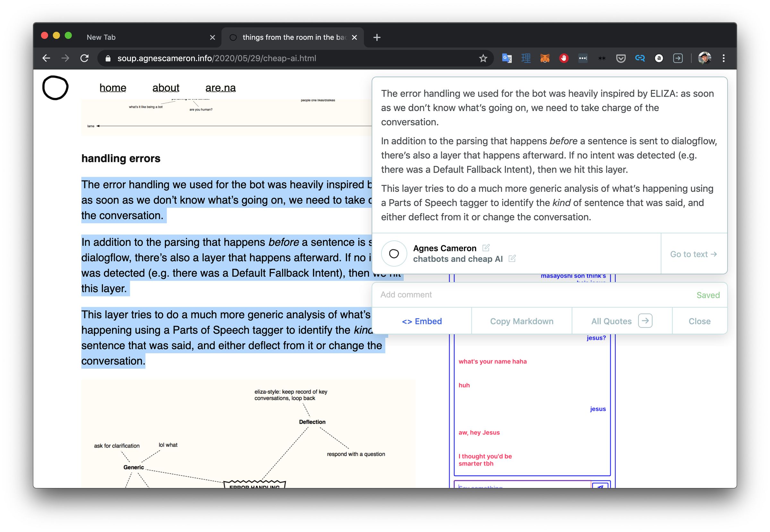Click the 'Saved' status indicator
Screen dimensions: 770x532
point(708,295)
